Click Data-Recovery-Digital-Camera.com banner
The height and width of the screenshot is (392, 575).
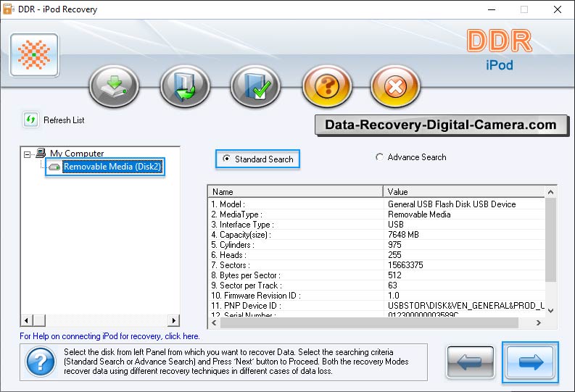click(x=441, y=125)
